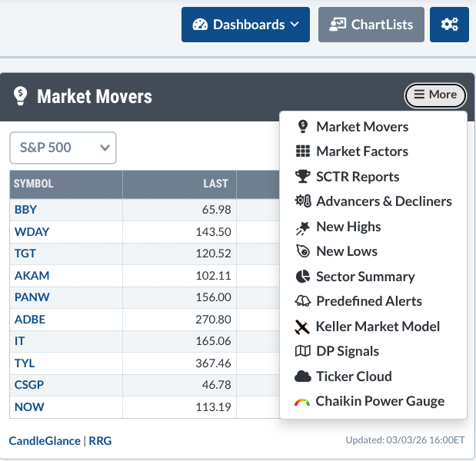Image resolution: width=476 pixels, height=461 pixels.
Task: Click the AKAM last price 102.11
Action: click(213, 275)
